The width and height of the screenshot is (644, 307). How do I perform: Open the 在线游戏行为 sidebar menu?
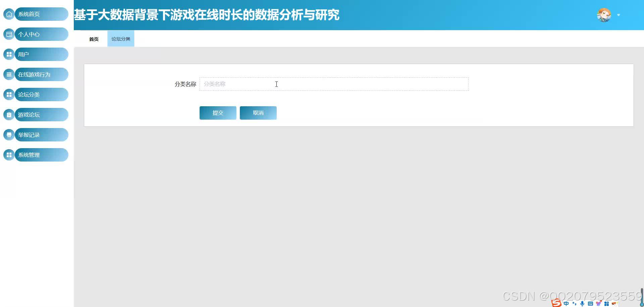tap(42, 74)
